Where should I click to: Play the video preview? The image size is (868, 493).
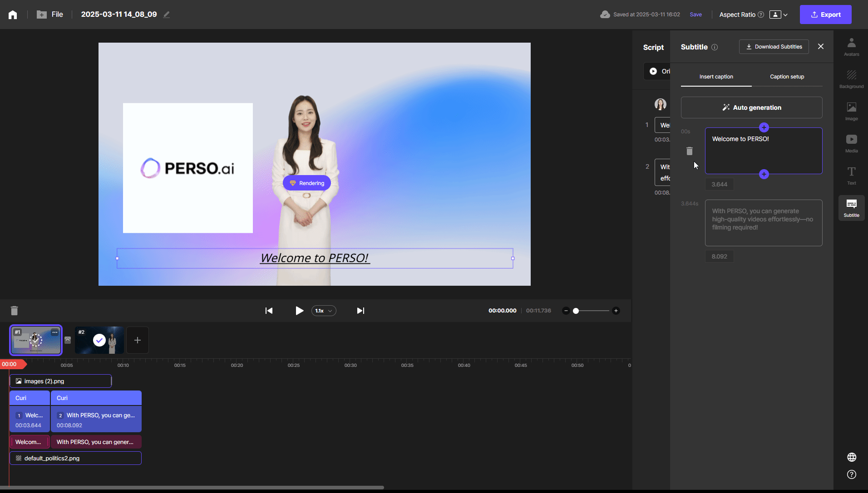click(299, 311)
